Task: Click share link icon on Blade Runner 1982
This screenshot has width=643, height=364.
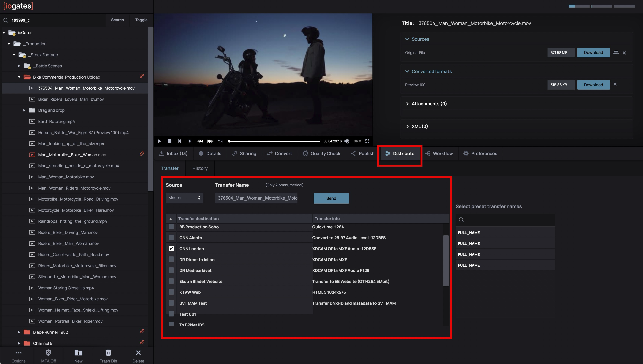Action: pyautogui.click(x=142, y=331)
